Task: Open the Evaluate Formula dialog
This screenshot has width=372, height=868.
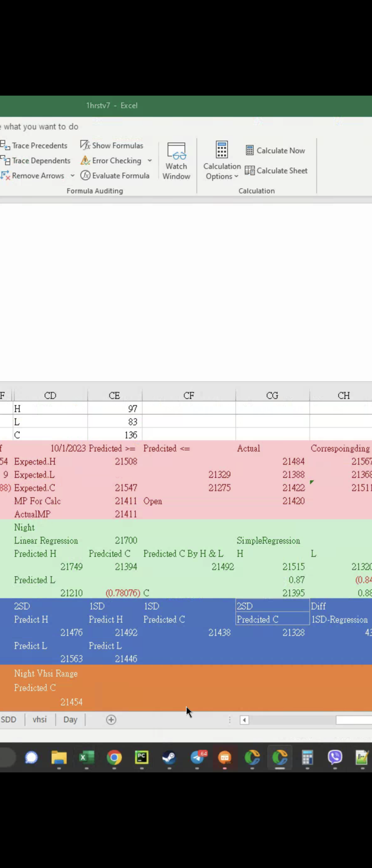Action: tap(115, 176)
